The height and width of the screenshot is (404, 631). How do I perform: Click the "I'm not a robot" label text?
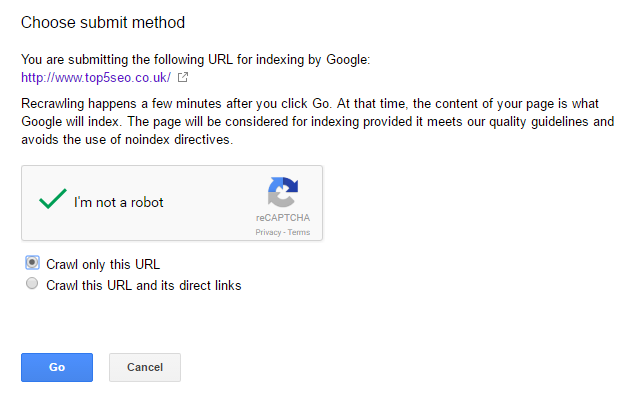(119, 202)
